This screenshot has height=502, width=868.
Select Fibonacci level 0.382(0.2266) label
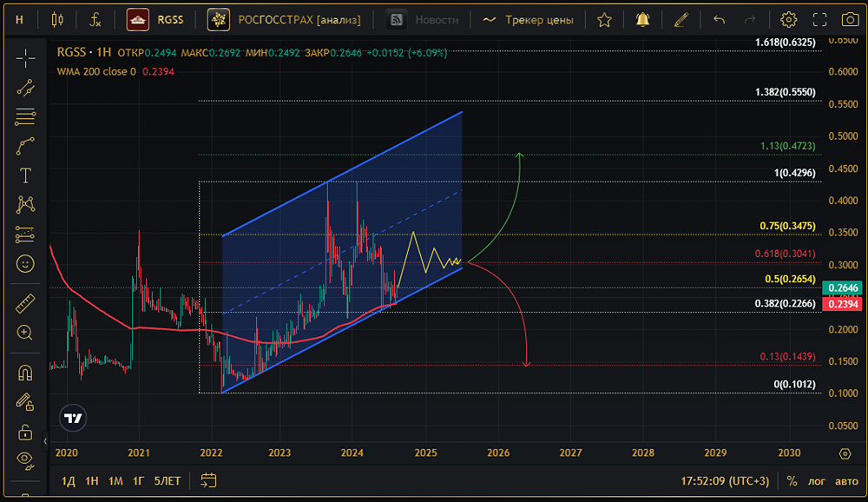click(785, 304)
